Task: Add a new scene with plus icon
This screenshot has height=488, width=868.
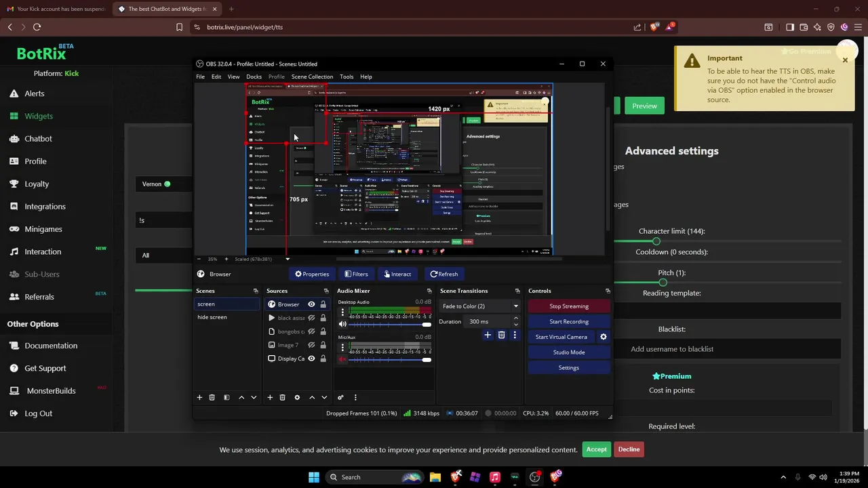Action: click(x=199, y=398)
